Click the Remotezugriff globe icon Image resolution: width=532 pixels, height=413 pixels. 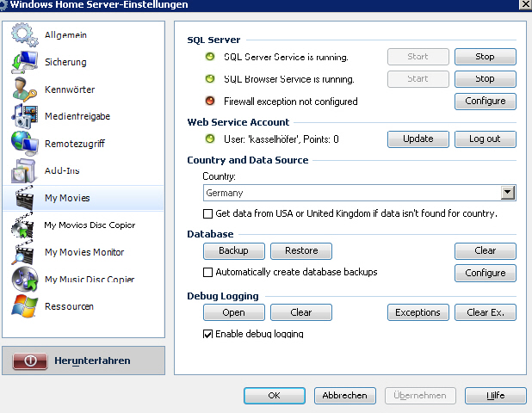24,144
